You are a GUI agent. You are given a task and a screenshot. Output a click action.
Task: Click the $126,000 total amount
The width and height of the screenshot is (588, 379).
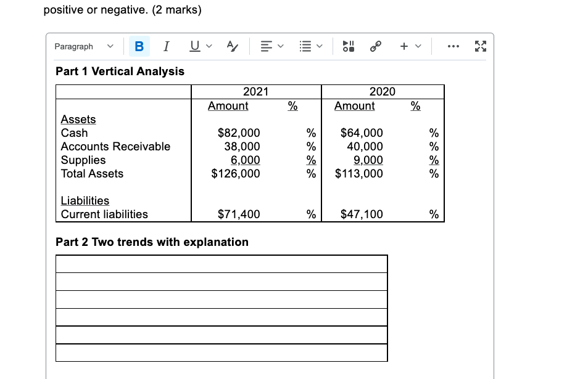coord(236,173)
